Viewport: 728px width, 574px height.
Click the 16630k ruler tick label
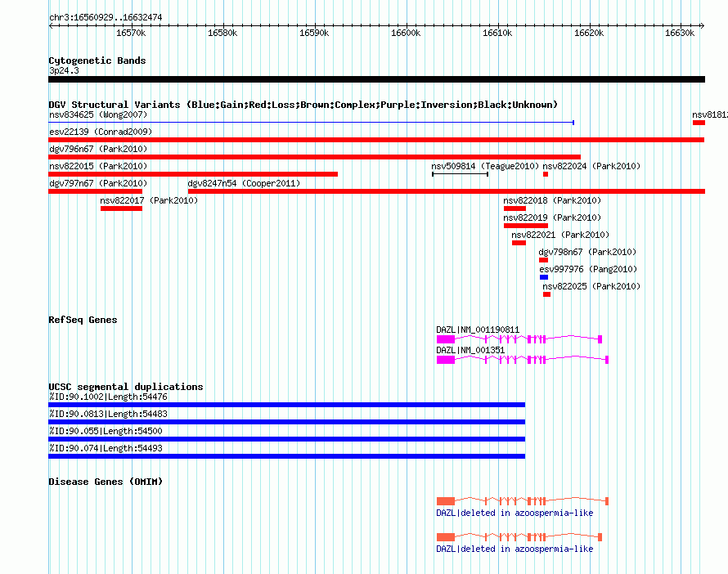pos(680,33)
